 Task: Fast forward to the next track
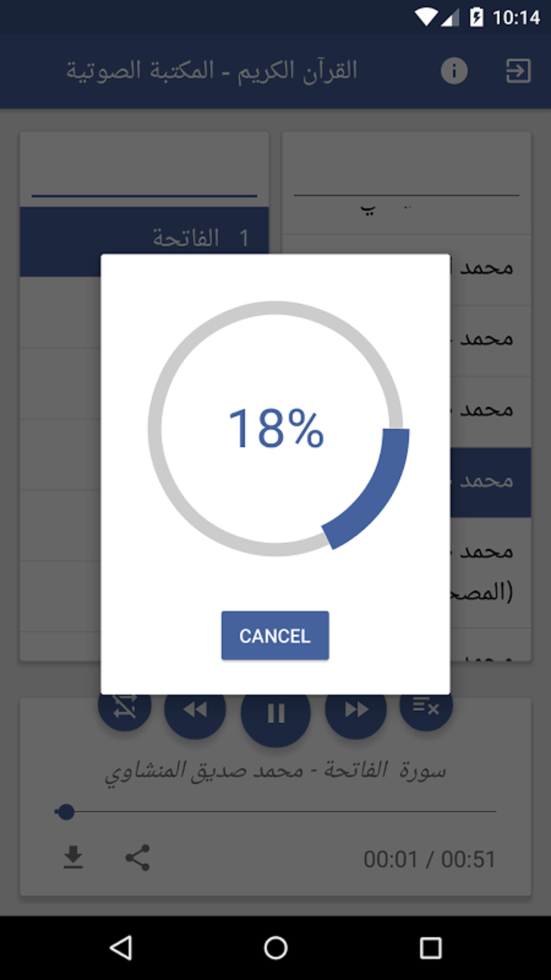354,711
